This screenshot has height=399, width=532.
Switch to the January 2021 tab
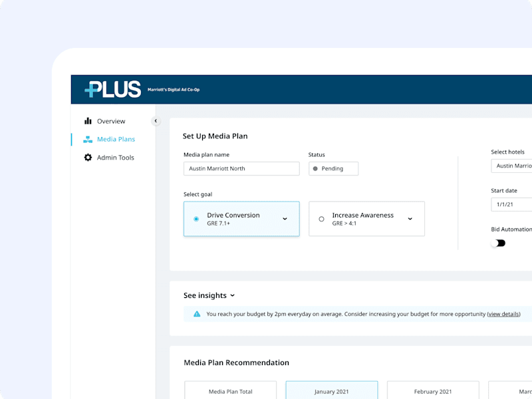tap(331, 390)
